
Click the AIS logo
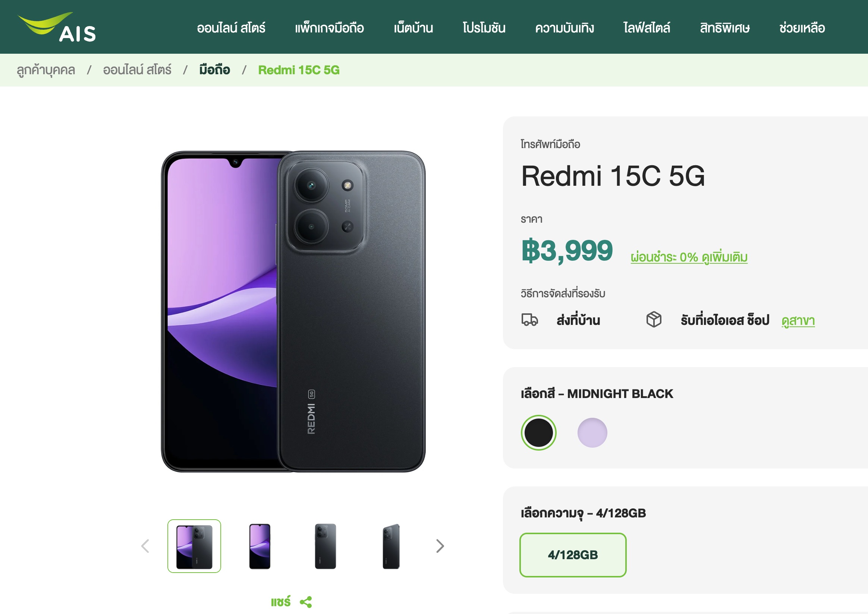57,27
